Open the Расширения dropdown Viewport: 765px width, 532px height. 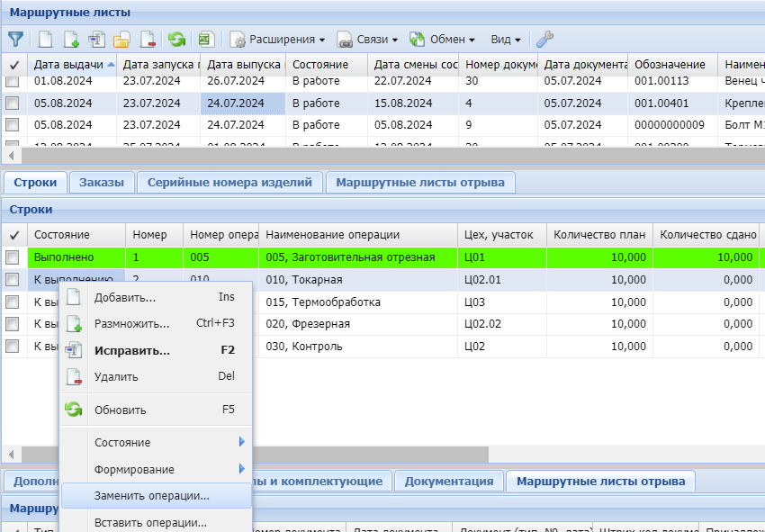click(x=279, y=40)
